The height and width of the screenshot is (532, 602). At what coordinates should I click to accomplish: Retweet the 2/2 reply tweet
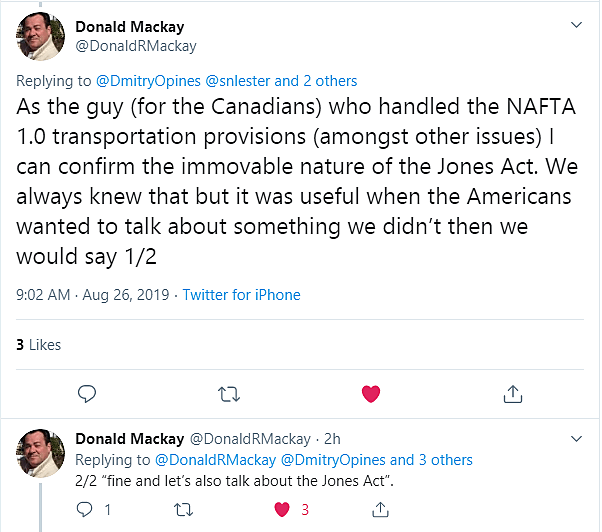pyautogui.click(x=183, y=510)
